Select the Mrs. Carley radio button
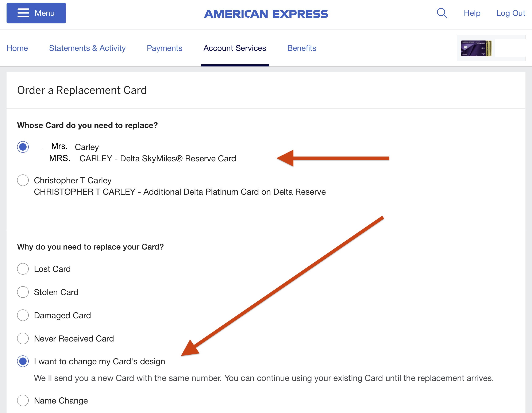The width and height of the screenshot is (532, 413). click(x=23, y=147)
